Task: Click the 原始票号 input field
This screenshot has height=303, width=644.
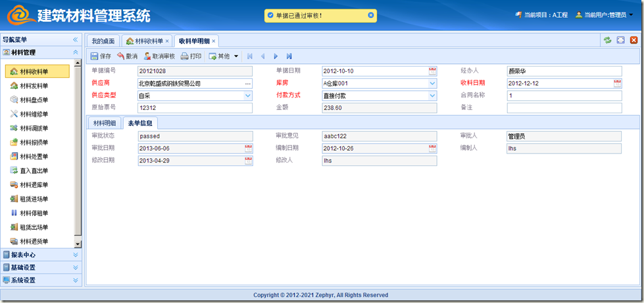Action: 195,108
